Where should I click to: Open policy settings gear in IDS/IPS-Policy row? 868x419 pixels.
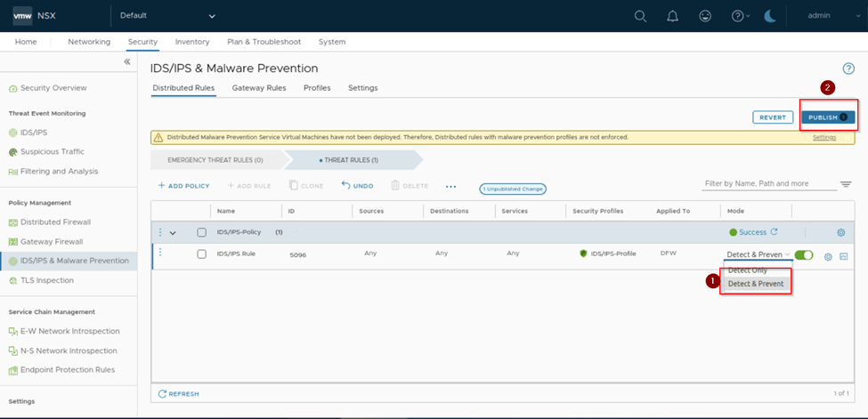click(840, 233)
